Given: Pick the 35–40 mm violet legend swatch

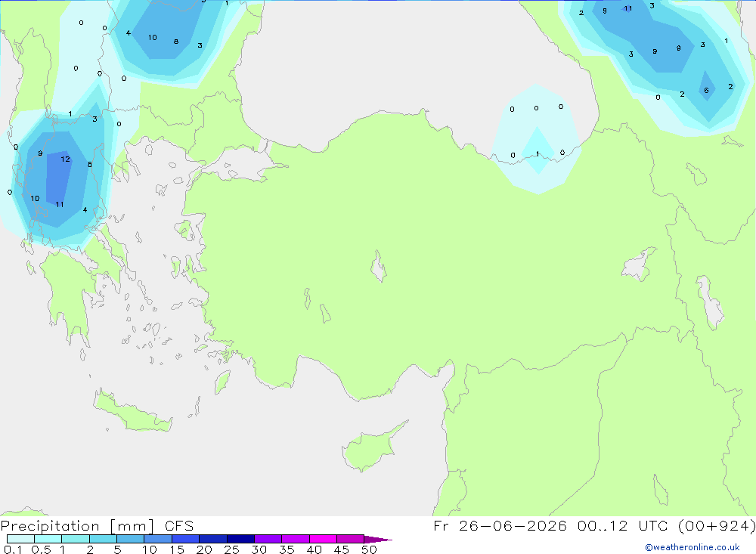Looking at the screenshot, I should [296, 539].
